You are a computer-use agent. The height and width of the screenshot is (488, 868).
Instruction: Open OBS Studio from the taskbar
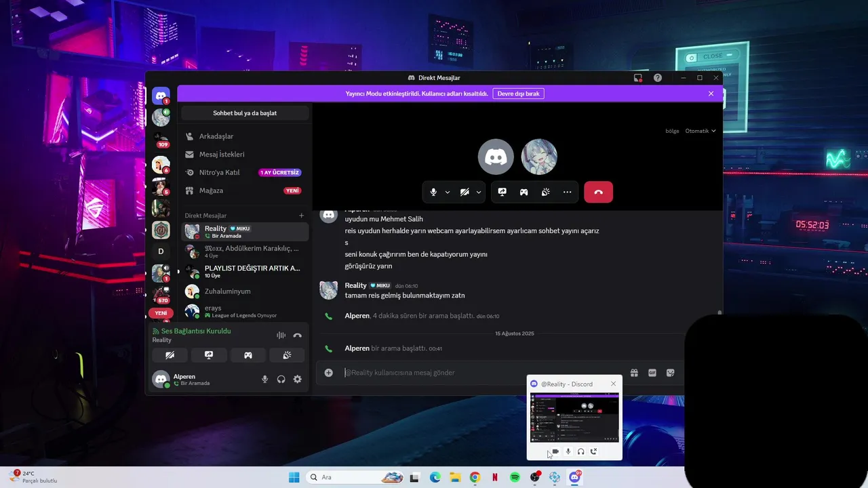click(x=535, y=477)
